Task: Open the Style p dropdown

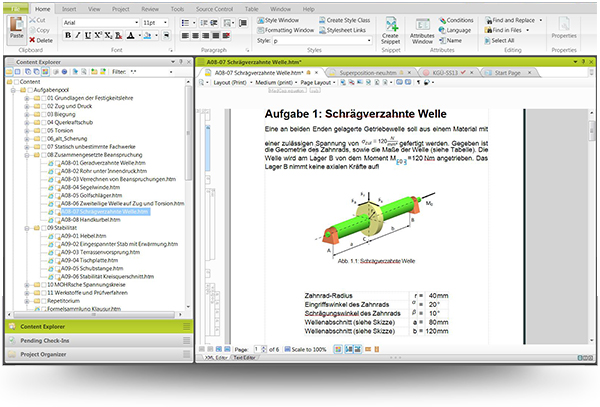Action: click(x=369, y=40)
